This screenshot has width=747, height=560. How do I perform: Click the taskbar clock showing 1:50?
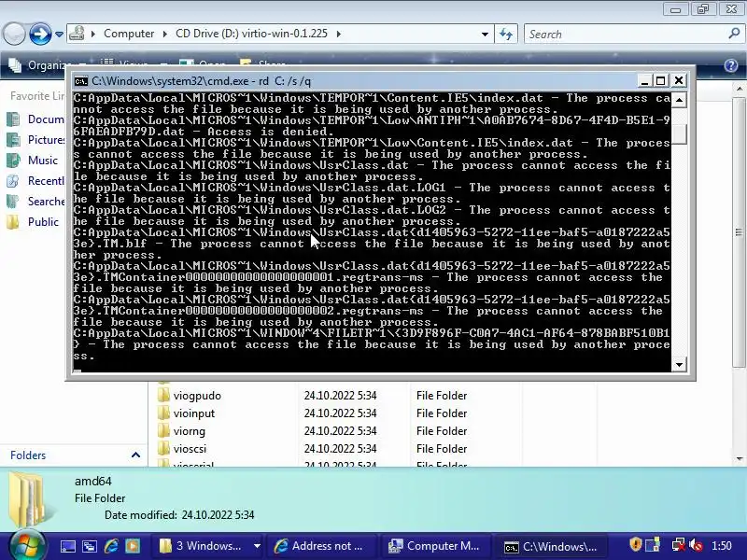coord(721,546)
